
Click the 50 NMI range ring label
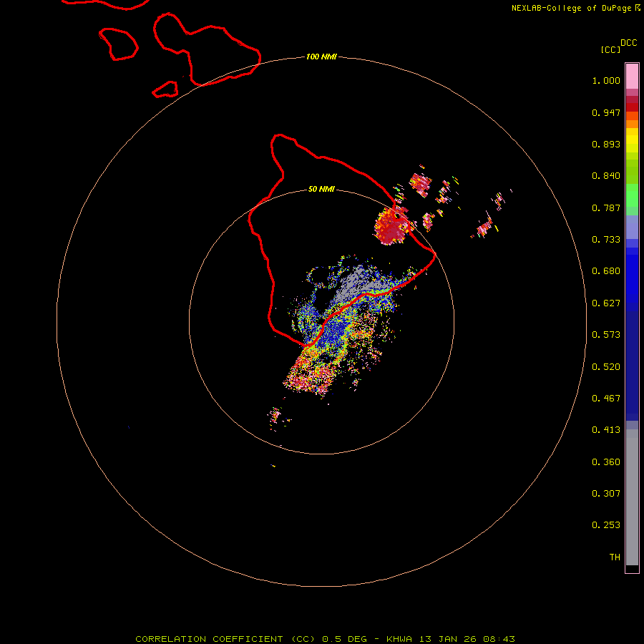tap(321, 190)
